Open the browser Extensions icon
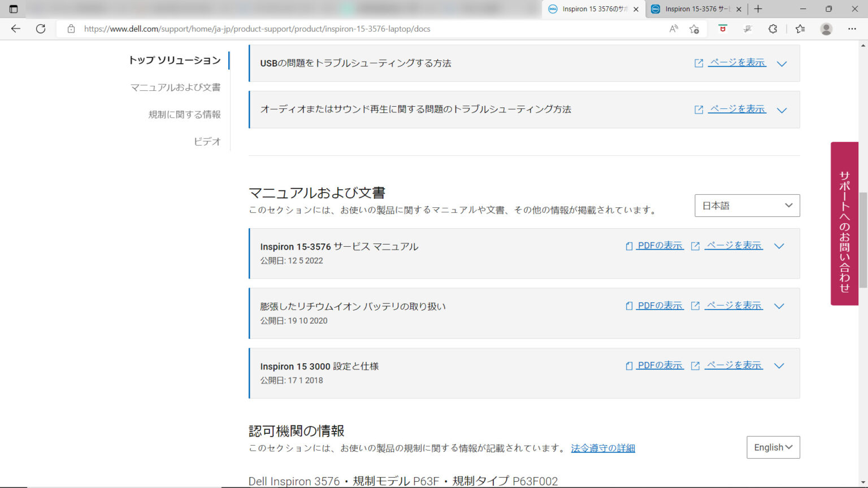Viewport: 868px width, 488px height. click(772, 29)
